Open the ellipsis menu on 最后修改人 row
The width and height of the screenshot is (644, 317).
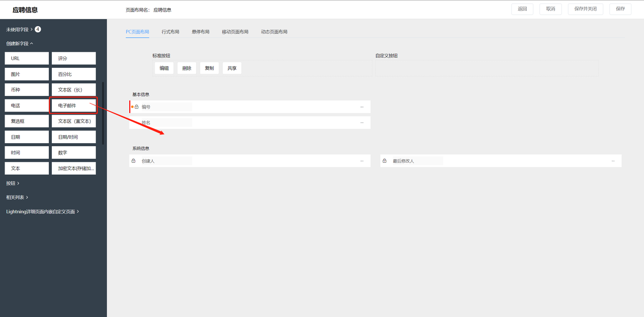point(613,161)
